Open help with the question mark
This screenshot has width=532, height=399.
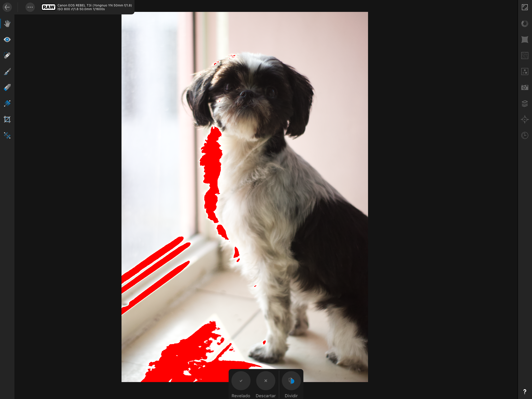tap(525, 392)
